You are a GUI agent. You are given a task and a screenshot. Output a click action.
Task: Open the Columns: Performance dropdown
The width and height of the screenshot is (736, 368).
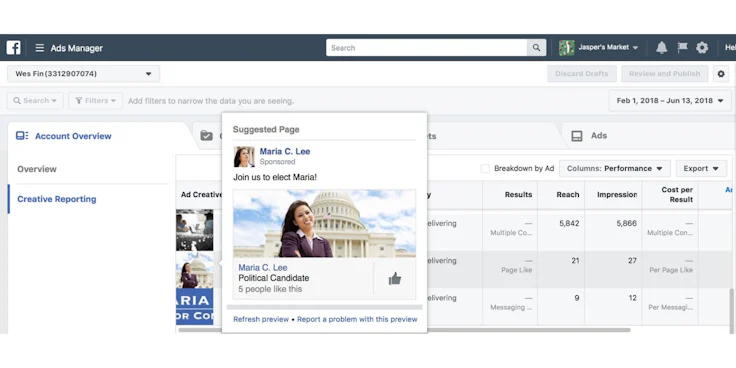(614, 169)
